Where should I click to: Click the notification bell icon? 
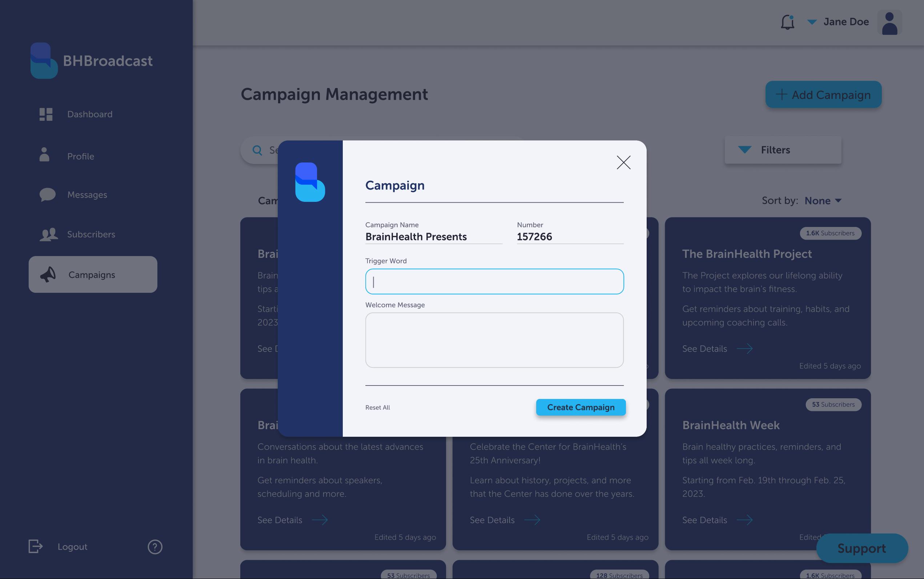tap(787, 22)
